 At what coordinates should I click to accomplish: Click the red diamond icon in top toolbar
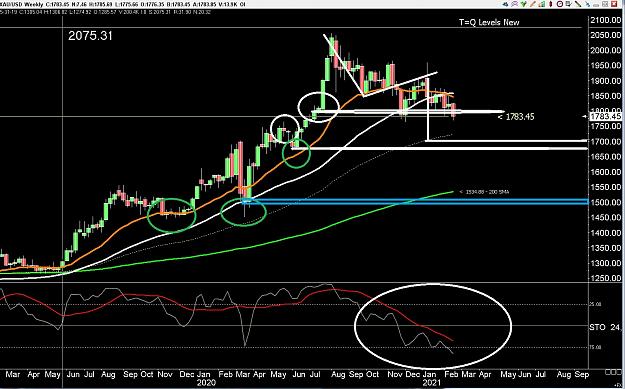550,4
